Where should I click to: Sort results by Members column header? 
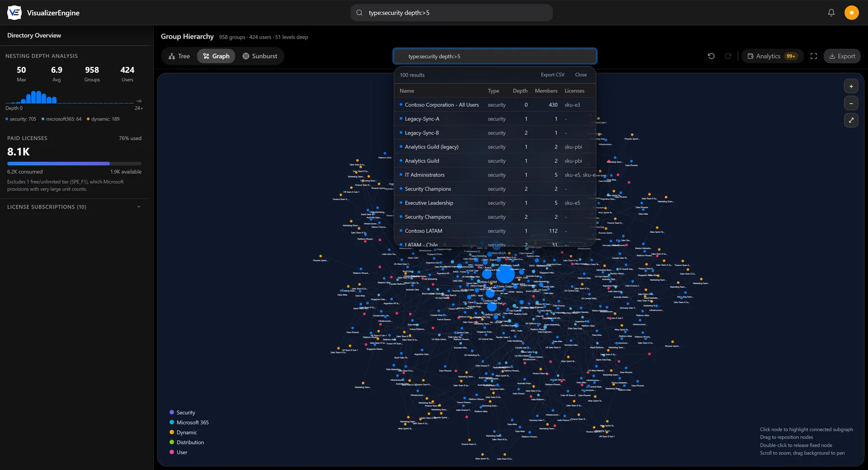(x=546, y=91)
